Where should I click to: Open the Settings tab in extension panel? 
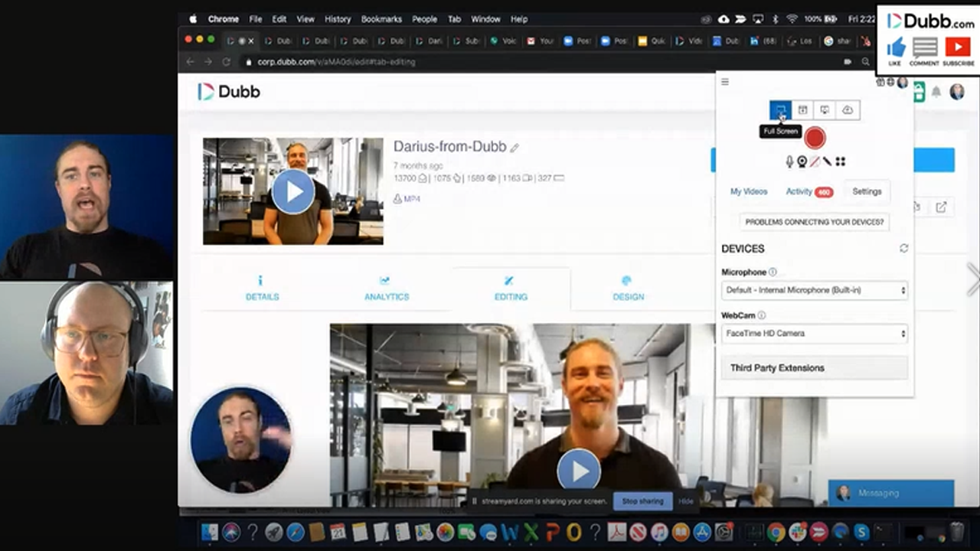867,191
